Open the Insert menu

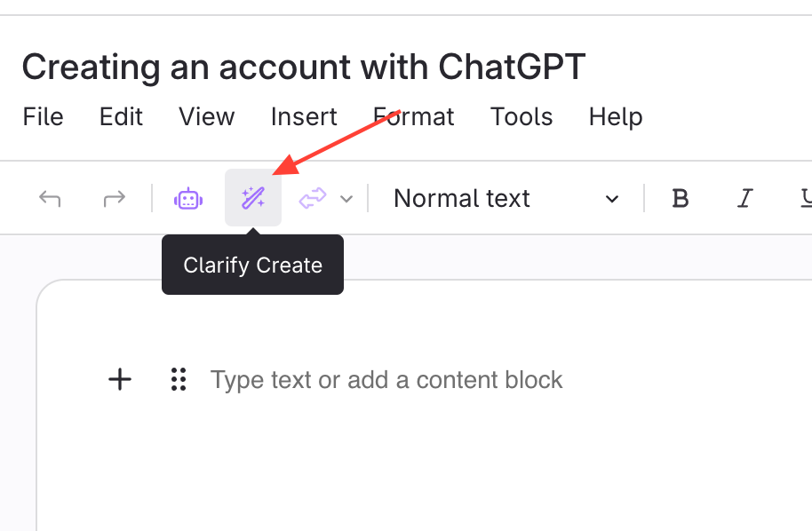[x=304, y=117]
